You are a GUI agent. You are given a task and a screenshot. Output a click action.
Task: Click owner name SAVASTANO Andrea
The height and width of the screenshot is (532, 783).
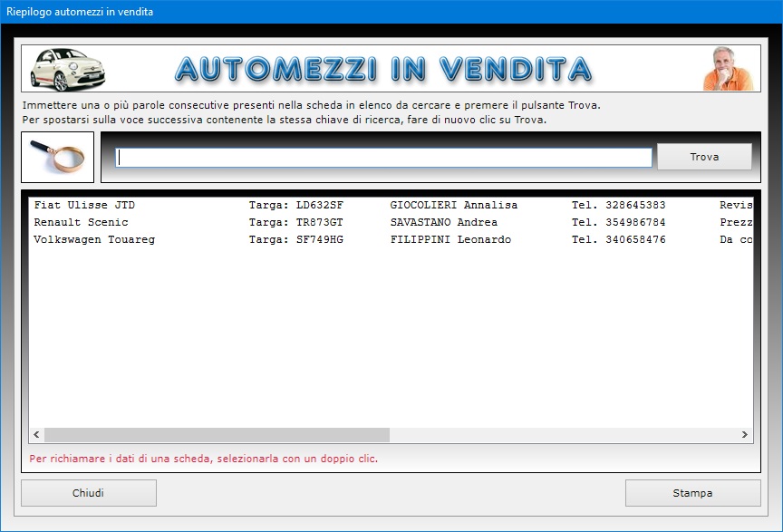(443, 222)
